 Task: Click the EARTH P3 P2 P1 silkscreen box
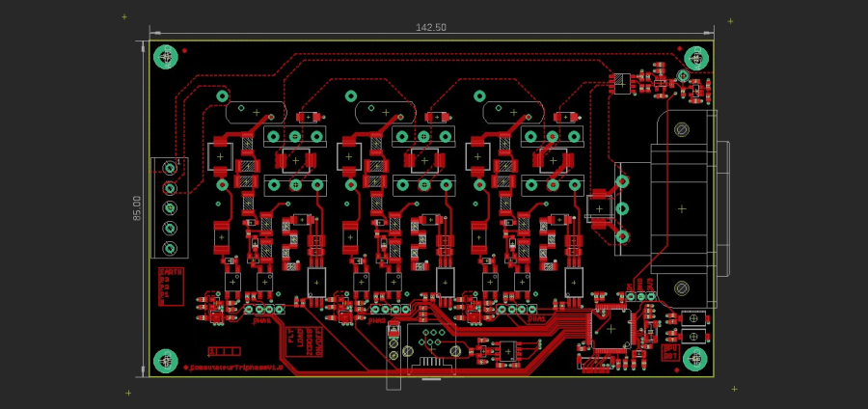click(x=170, y=287)
